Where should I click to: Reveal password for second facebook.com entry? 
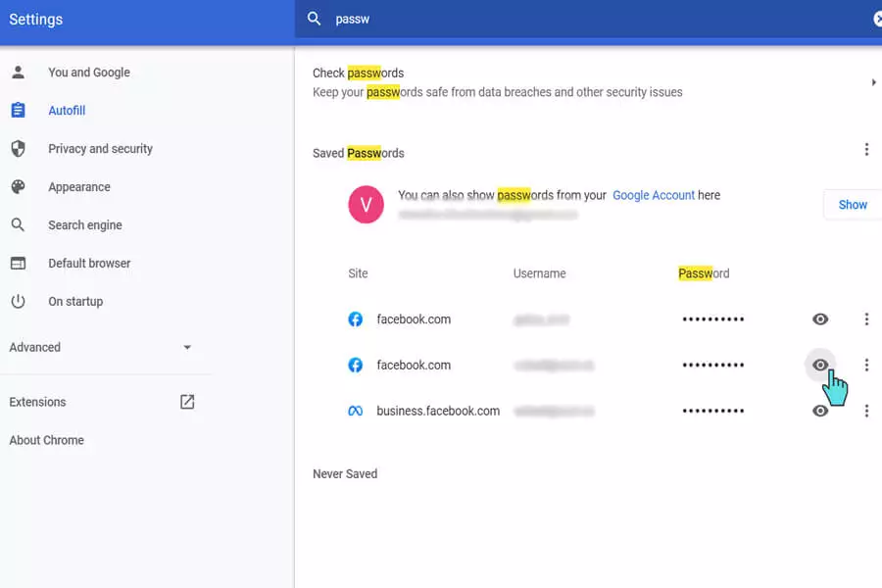[x=820, y=365]
